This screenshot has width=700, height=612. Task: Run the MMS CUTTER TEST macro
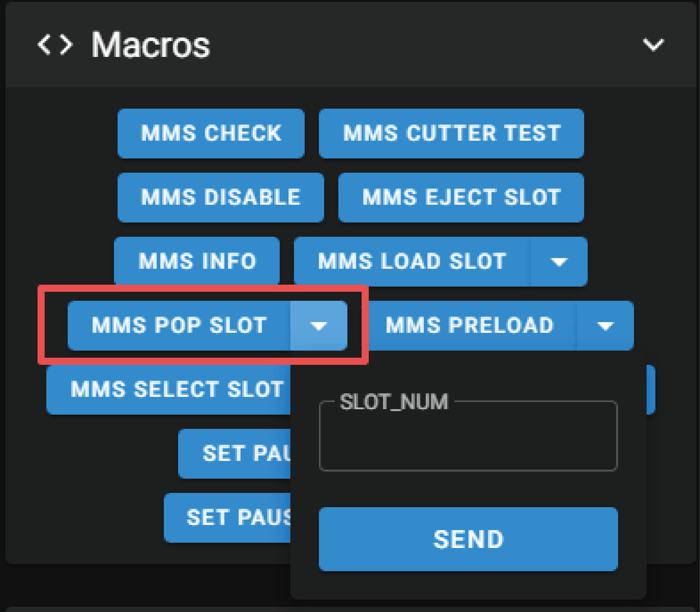coord(451,133)
